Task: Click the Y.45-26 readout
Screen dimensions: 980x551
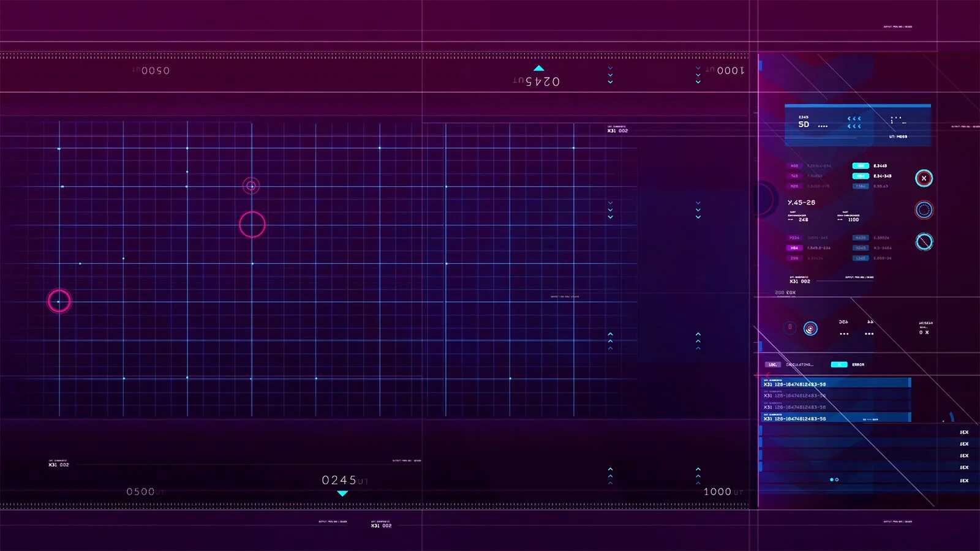Action: pyautogui.click(x=801, y=203)
